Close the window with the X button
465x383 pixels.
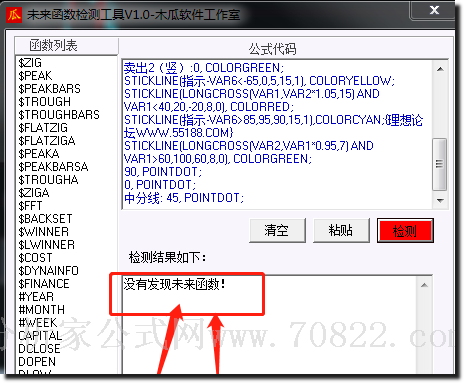433,10
